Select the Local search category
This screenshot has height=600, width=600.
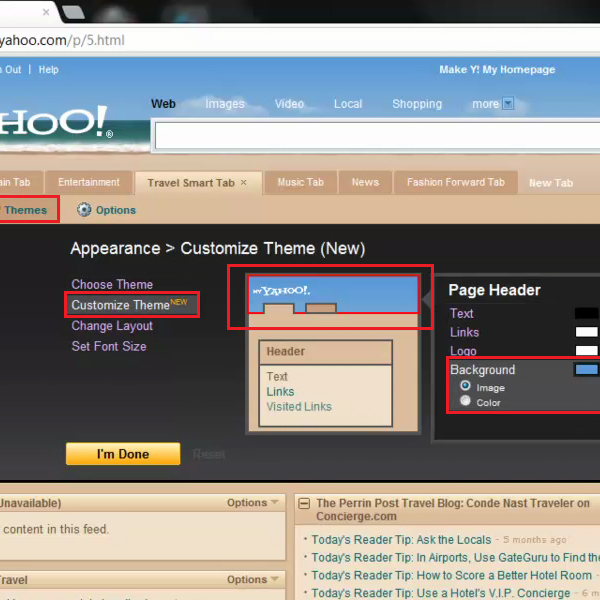tap(348, 104)
